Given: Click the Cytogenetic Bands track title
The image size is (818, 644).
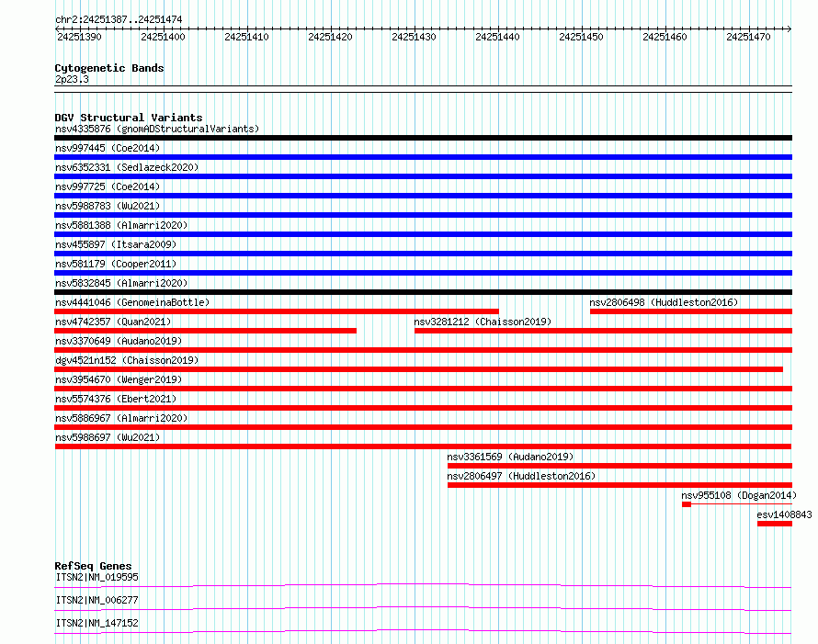Looking at the screenshot, I should [x=109, y=68].
